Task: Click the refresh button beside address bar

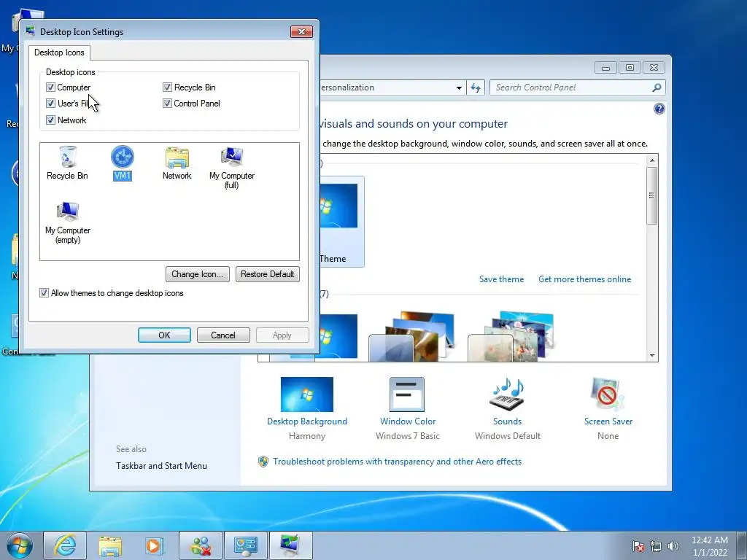Action: point(476,87)
